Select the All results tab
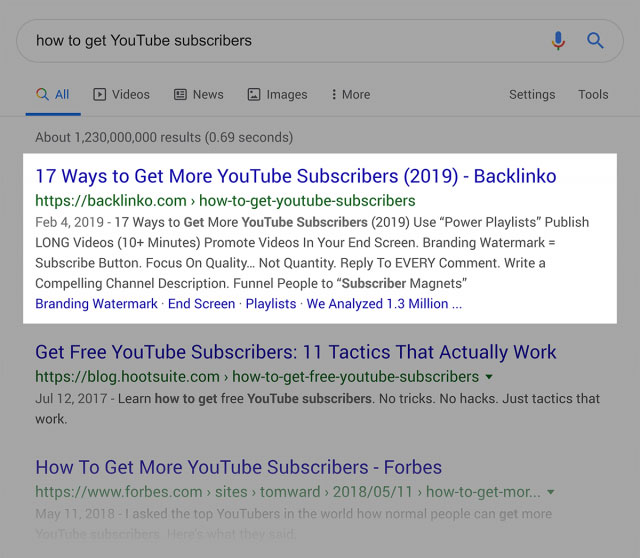640x558 pixels. tap(53, 94)
